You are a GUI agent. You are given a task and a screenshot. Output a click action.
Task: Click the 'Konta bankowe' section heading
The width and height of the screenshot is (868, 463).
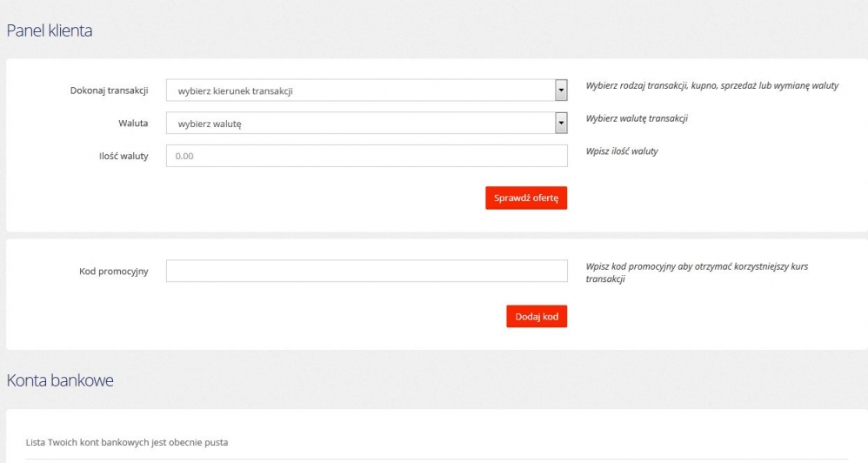(x=60, y=380)
